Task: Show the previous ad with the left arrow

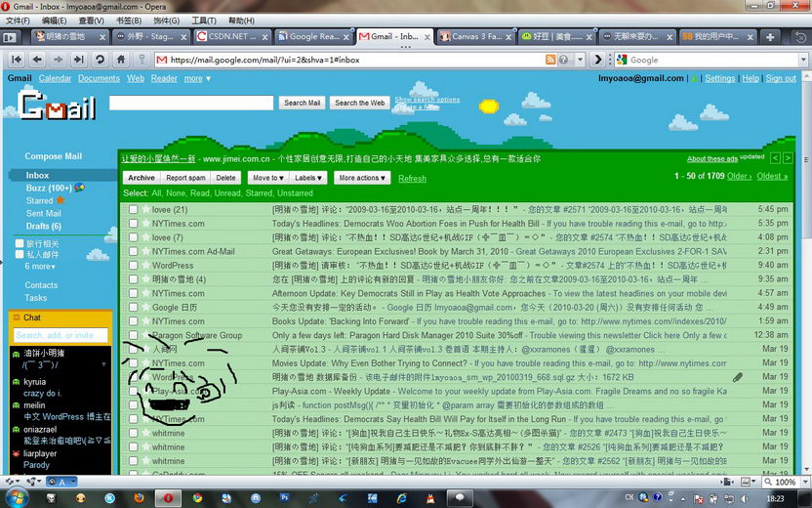Action: pyautogui.click(x=775, y=158)
